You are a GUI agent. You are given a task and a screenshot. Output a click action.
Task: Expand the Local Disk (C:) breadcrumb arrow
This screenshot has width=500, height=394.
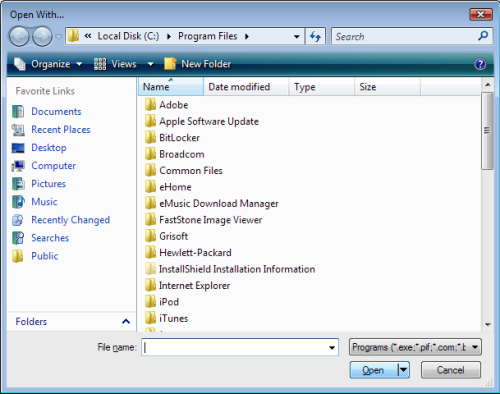pos(169,36)
